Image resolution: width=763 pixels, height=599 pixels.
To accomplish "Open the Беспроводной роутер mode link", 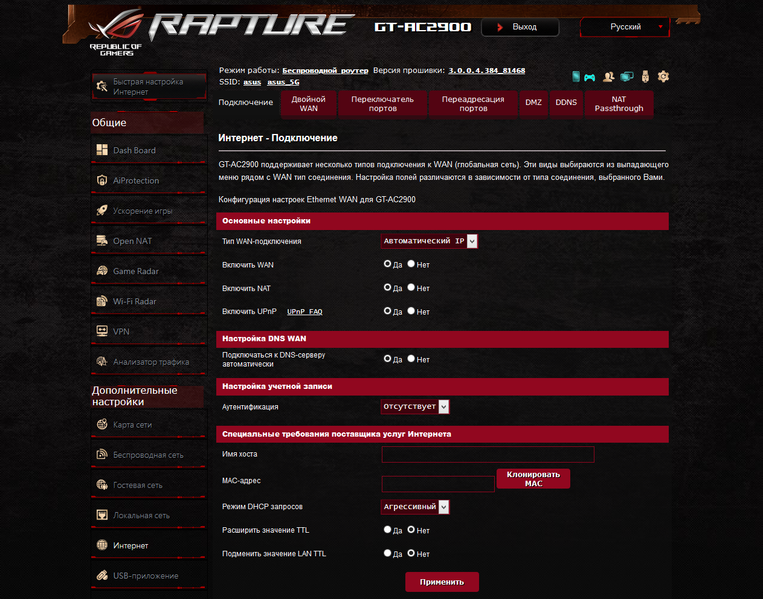I will coord(325,71).
